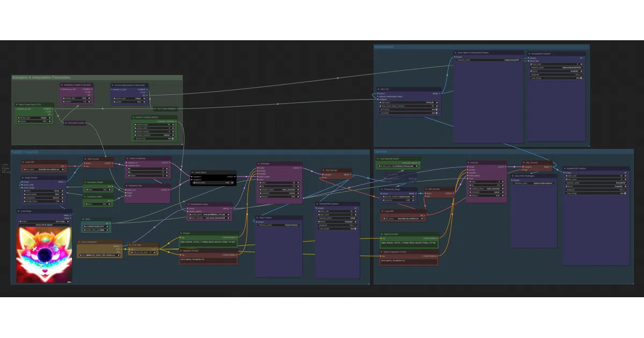Collapse the Save Hires fix Images node dot
This screenshot has width=644, height=338.
click(513, 176)
